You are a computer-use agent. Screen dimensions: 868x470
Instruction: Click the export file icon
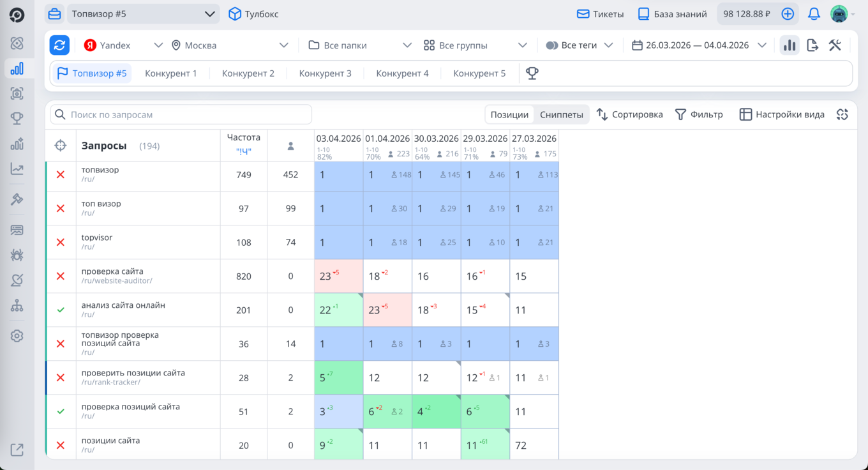[x=812, y=45]
